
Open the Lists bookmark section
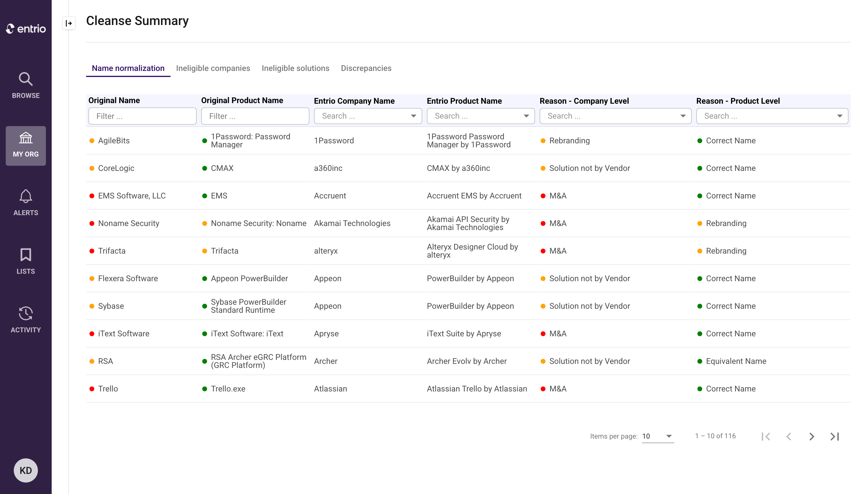point(26,261)
